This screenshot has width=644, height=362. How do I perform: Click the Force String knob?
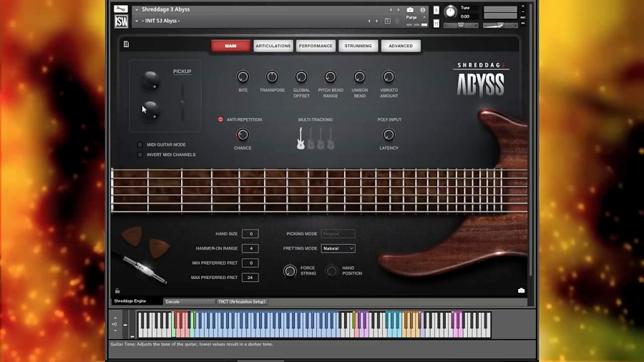pyautogui.click(x=290, y=271)
